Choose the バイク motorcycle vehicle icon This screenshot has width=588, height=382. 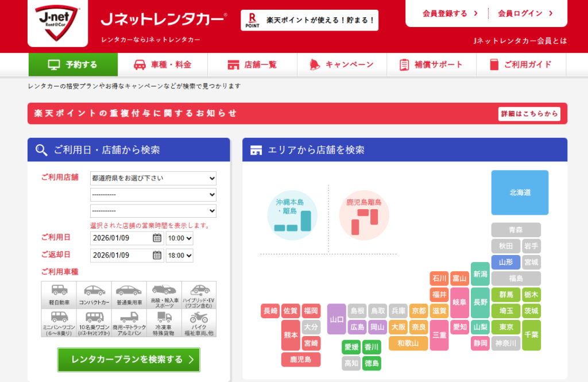pyautogui.click(x=199, y=322)
